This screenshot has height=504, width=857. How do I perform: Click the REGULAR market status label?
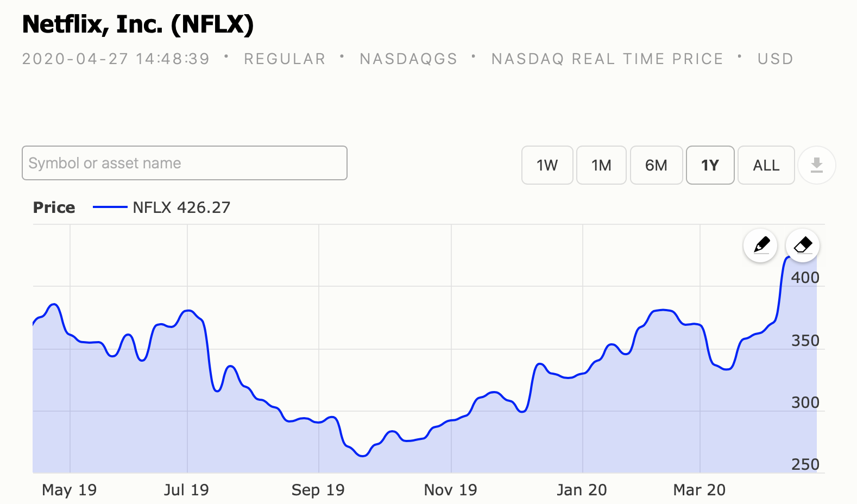click(x=285, y=59)
